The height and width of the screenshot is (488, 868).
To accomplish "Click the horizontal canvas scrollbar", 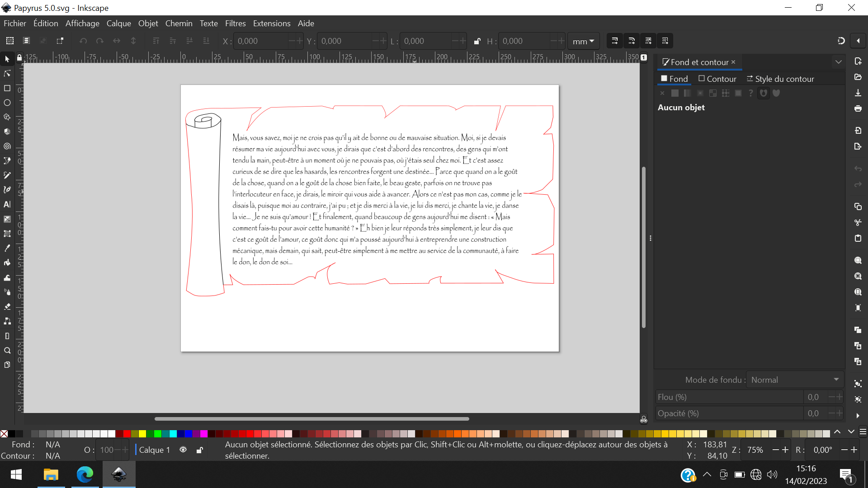I will 312,419.
